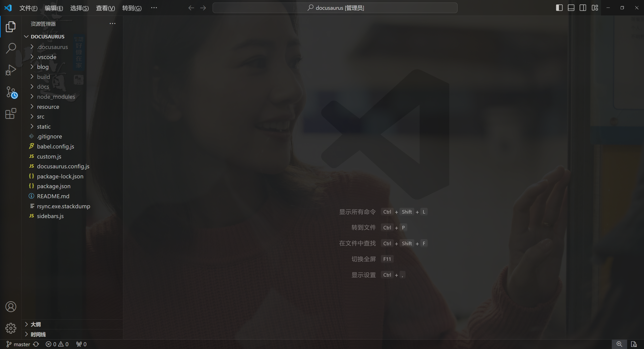Open the 查看(V) menu
644x349 pixels.
point(105,8)
